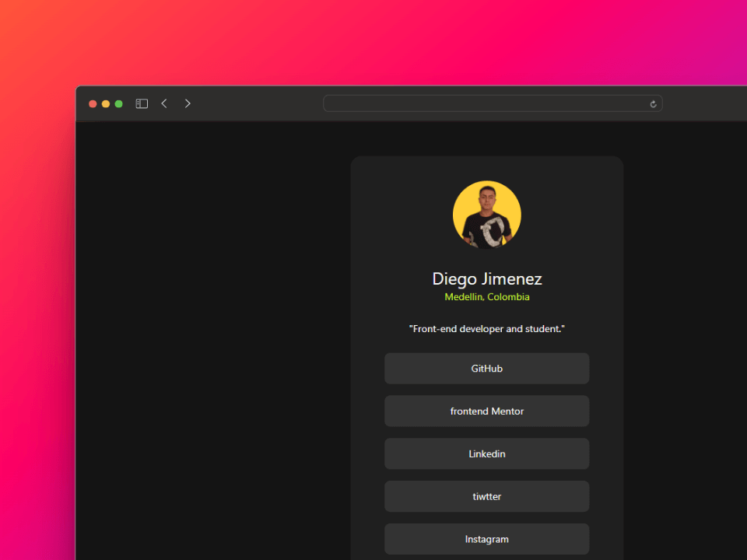Go back using the left arrow
The height and width of the screenshot is (560, 747).
pyautogui.click(x=164, y=103)
